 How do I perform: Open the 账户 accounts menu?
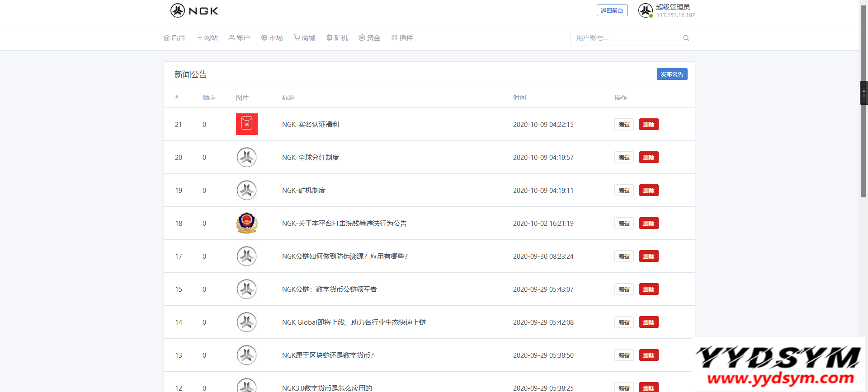click(x=239, y=38)
